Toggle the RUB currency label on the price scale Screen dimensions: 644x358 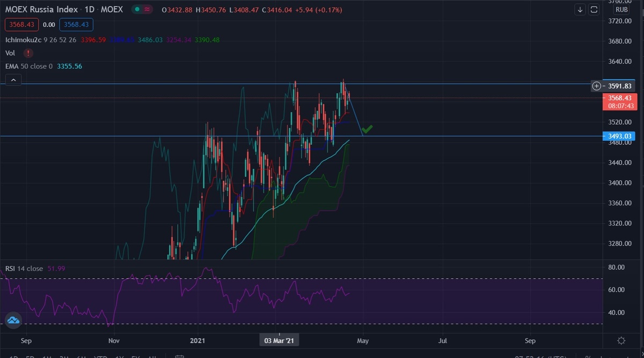621,10
